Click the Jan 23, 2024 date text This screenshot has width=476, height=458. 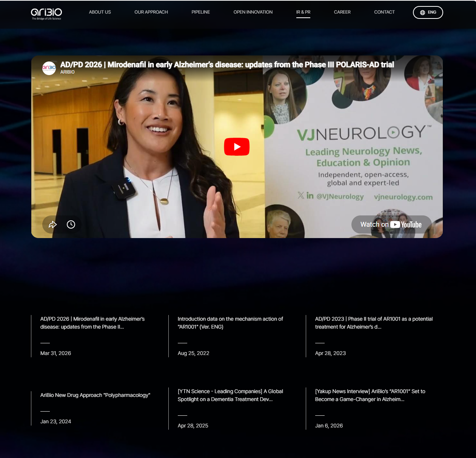[55, 421]
